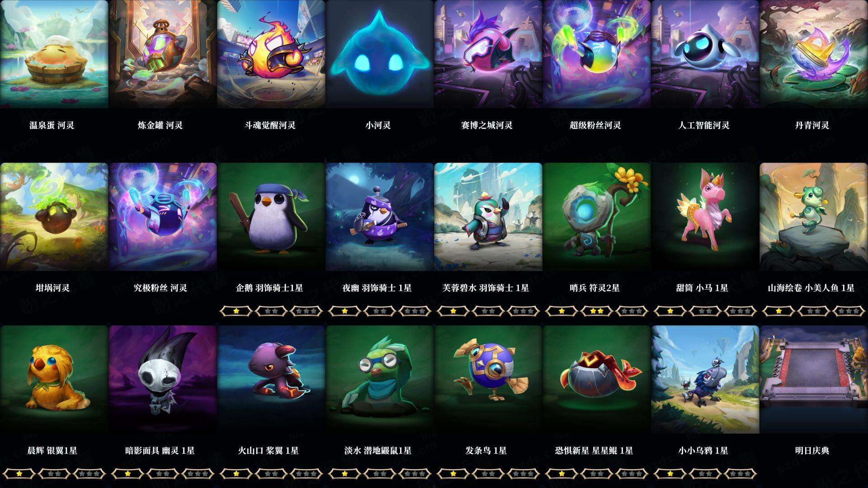Choose the 炼金罐 河灵 card
The height and width of the screenshot is (488, 868).
[x=163, y=54]
